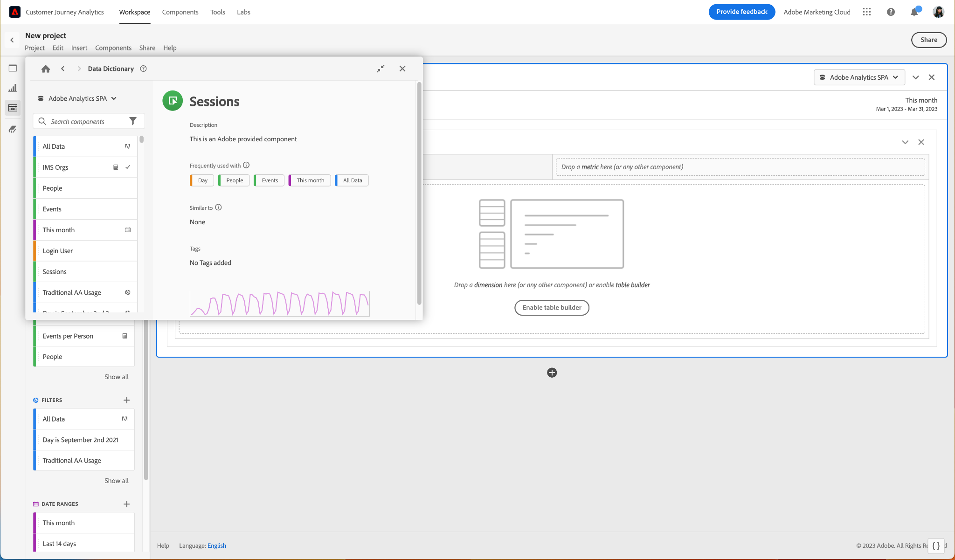Open the filter icon beside Search components

pyautogui.click(x=133, y=121)
